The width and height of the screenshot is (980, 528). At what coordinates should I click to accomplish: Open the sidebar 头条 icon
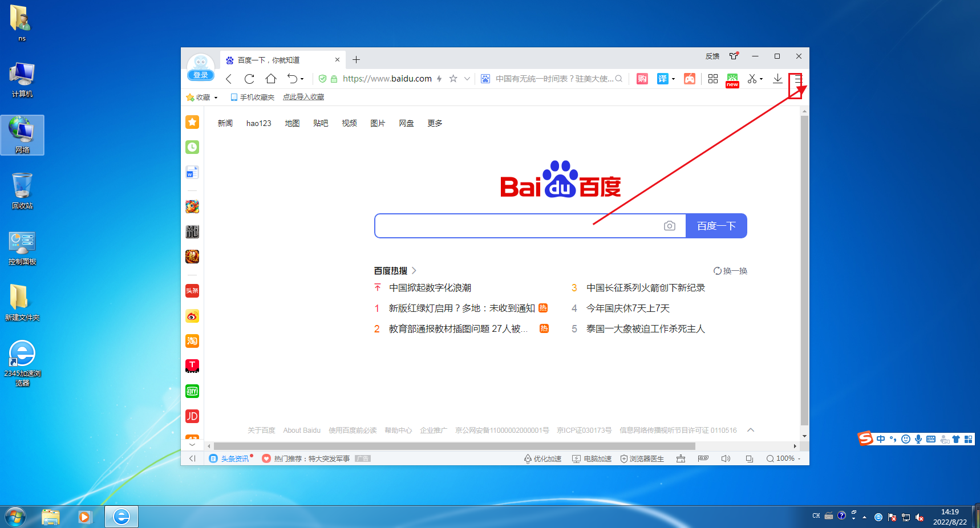(x=192, y=291)
